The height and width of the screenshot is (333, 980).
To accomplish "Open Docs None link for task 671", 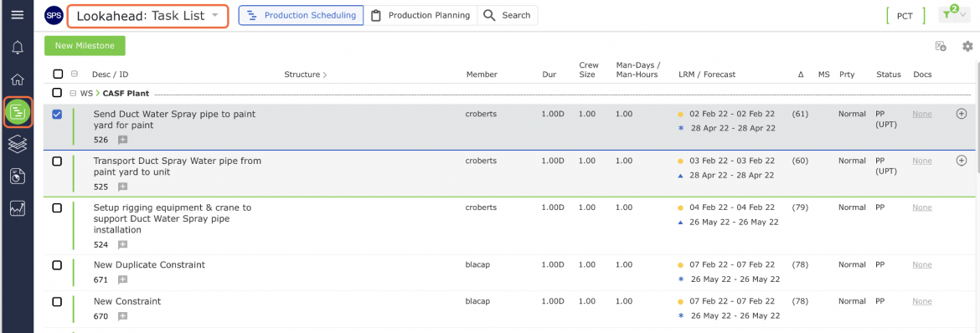I will coord(922,265).
